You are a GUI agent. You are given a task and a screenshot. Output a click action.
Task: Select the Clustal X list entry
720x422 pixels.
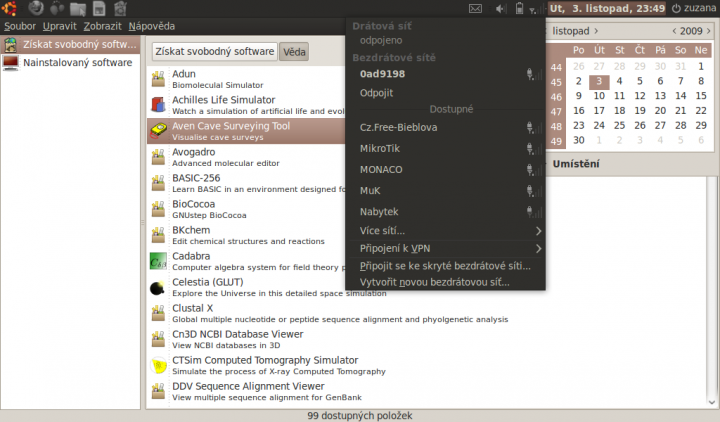click(x=427, y=313)
